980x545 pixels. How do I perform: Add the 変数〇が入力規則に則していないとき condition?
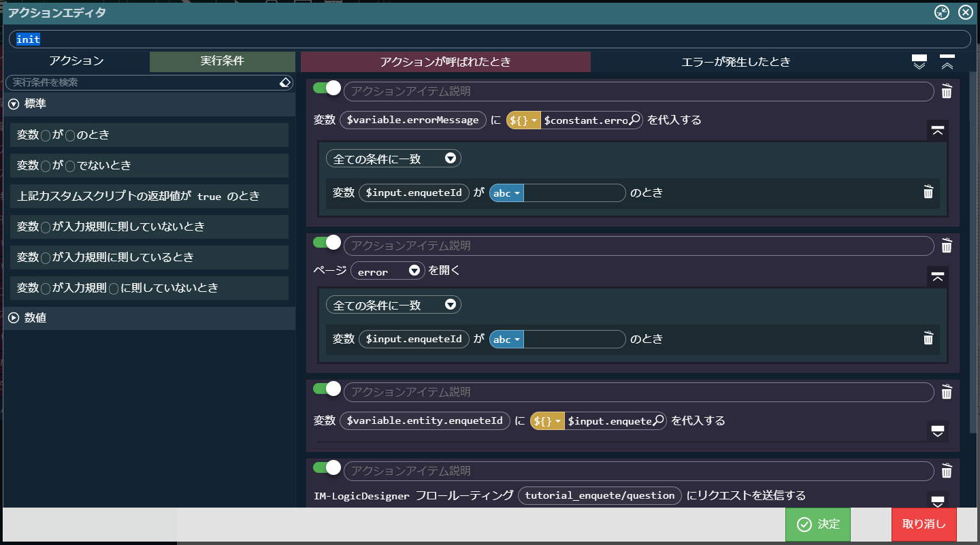coord(150,227)
